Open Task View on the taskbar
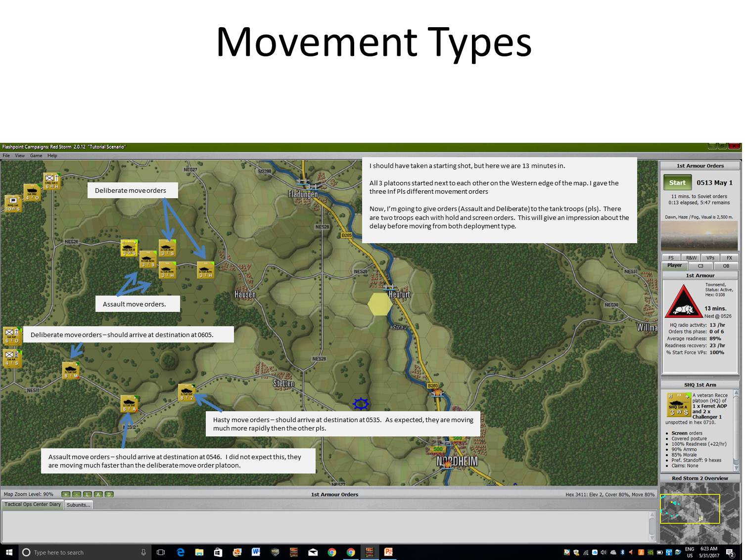 (161, 552)
